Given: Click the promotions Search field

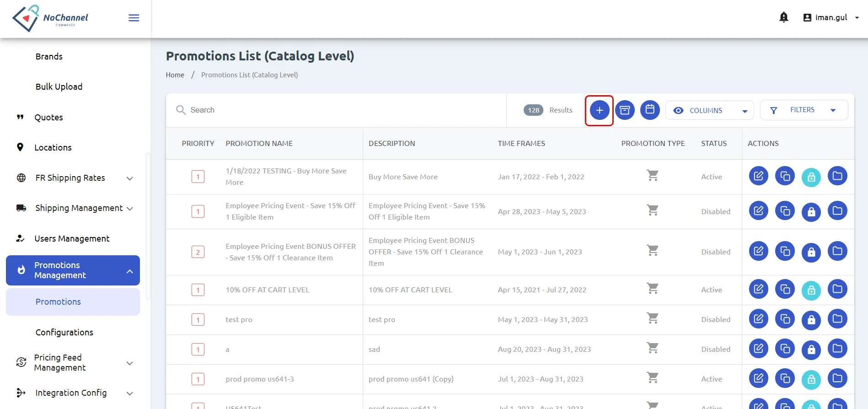Looking at the screenshot, I should (x=336, y=110).
